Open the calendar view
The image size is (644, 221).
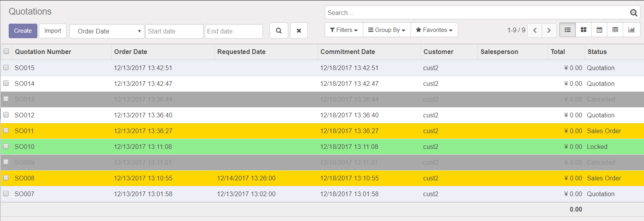[x=599, y=30]
